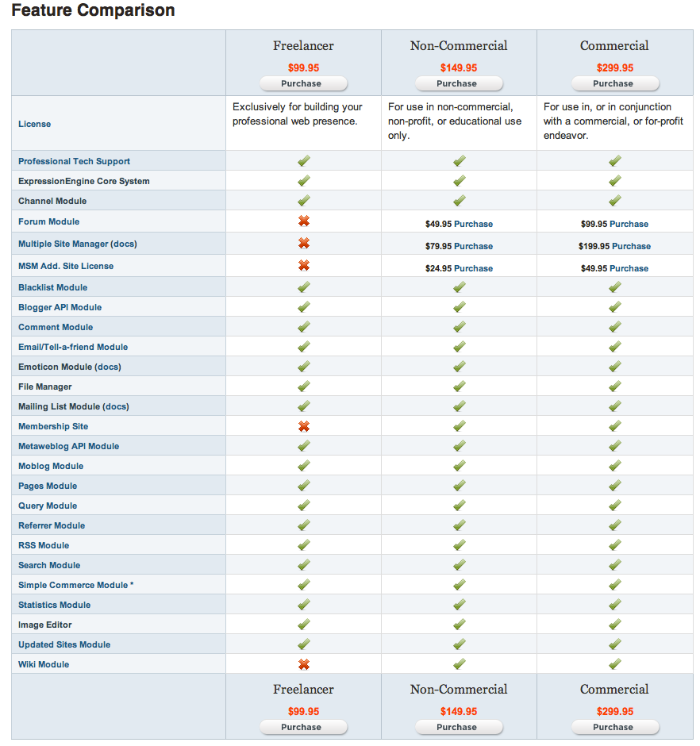Purchase Forum Module for $49.95 Non-Commercial
Screen dimensions: 700x746
pyautogui.click(x=473, y=224)
